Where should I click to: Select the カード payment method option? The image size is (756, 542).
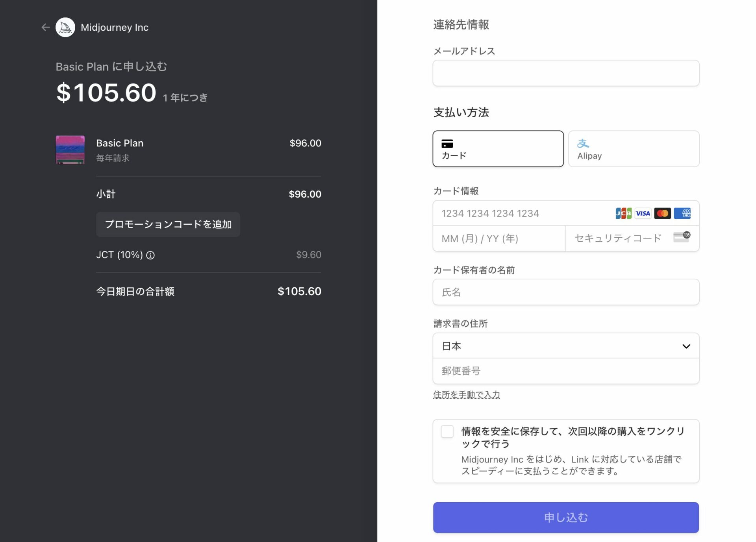tap(498, 149)
